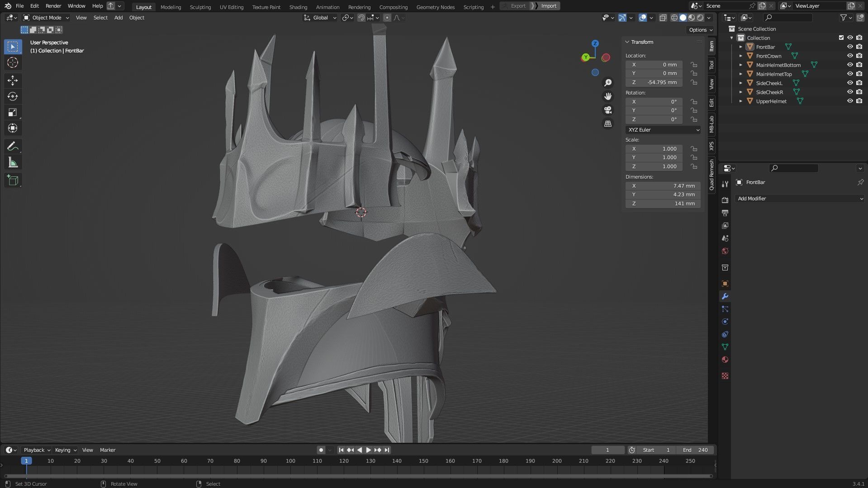Disable SideCheekL in renders
868x488 pixels.
click(859, 83)
